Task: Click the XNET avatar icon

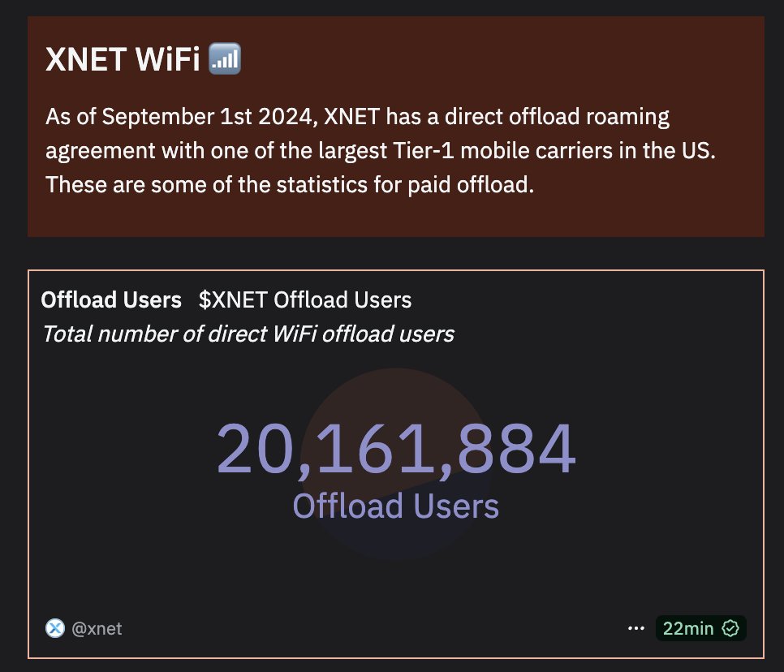Action: pyautogui.click(x=54, y=628)
